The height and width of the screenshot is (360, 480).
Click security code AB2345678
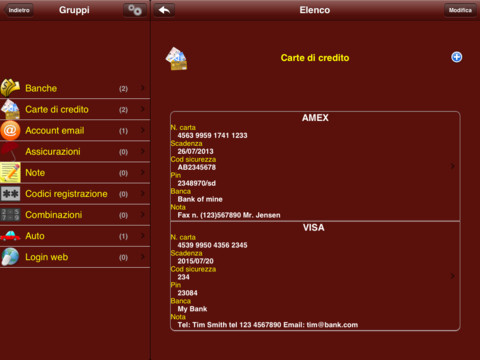[x=197, y=167]
